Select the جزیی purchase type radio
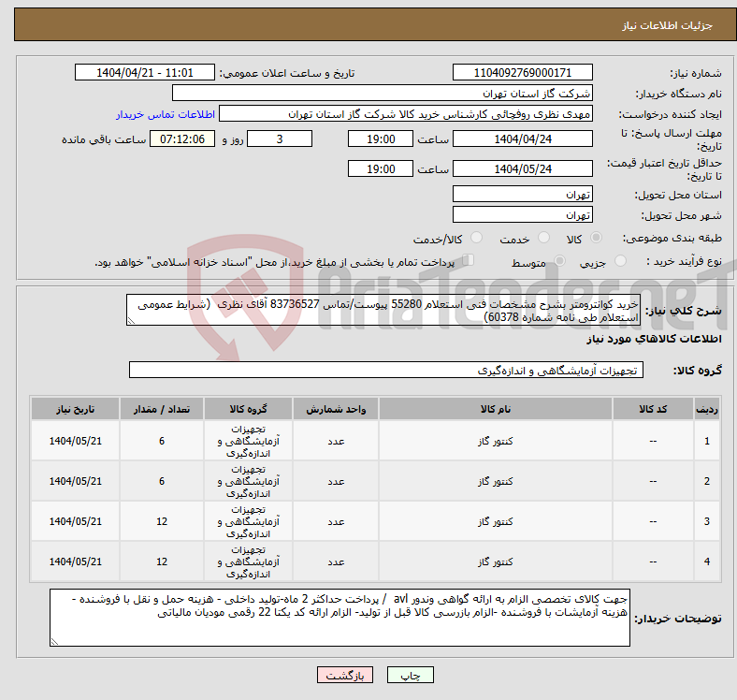The image size is (737, 700). tap(620, 260)
